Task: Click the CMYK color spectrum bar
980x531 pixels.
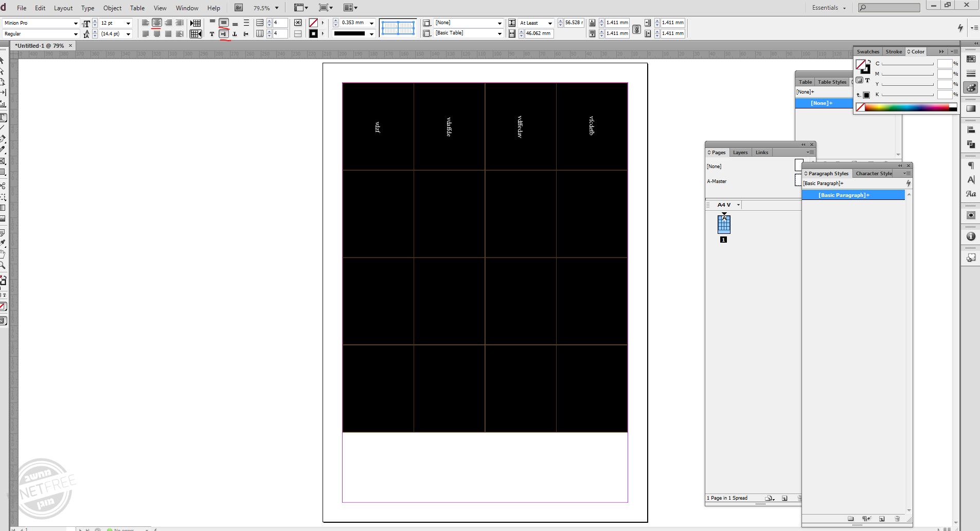Action: (x=906, y=107)
